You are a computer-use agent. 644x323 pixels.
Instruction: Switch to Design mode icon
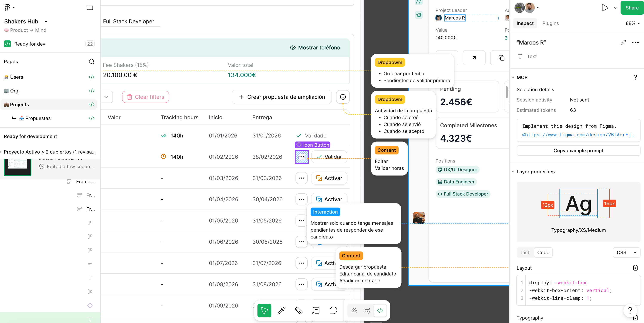click(x=367, y=311)
